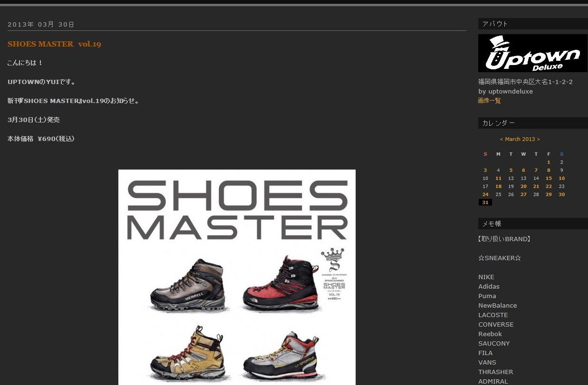
Task: Open the SHOES MASTER vol.19 post title
Action: (x=54, y=44)
